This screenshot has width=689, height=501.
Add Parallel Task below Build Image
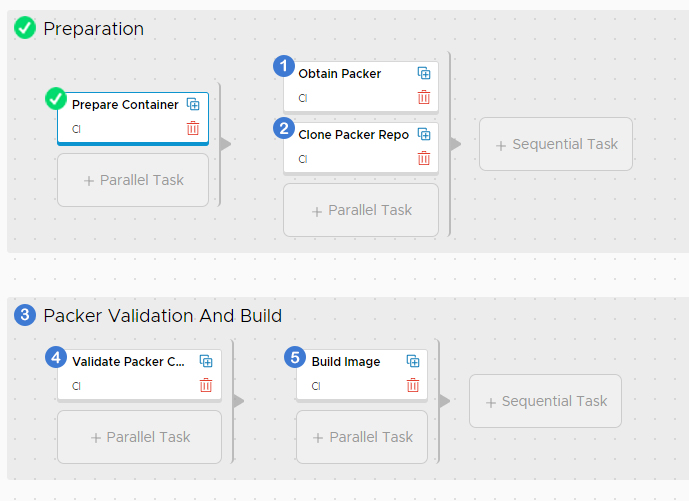point(362,437)
